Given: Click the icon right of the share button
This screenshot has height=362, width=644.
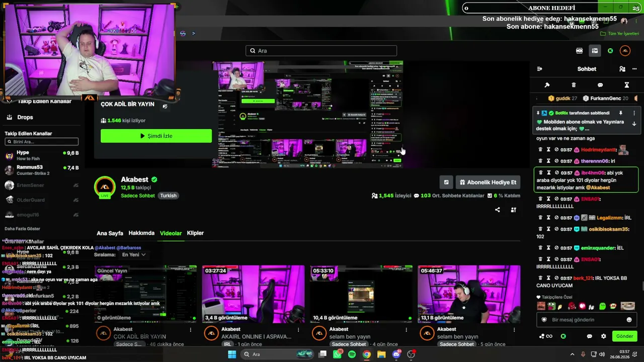Looking at the screenshot, I should pyautogui.click(x=514, y=210).
